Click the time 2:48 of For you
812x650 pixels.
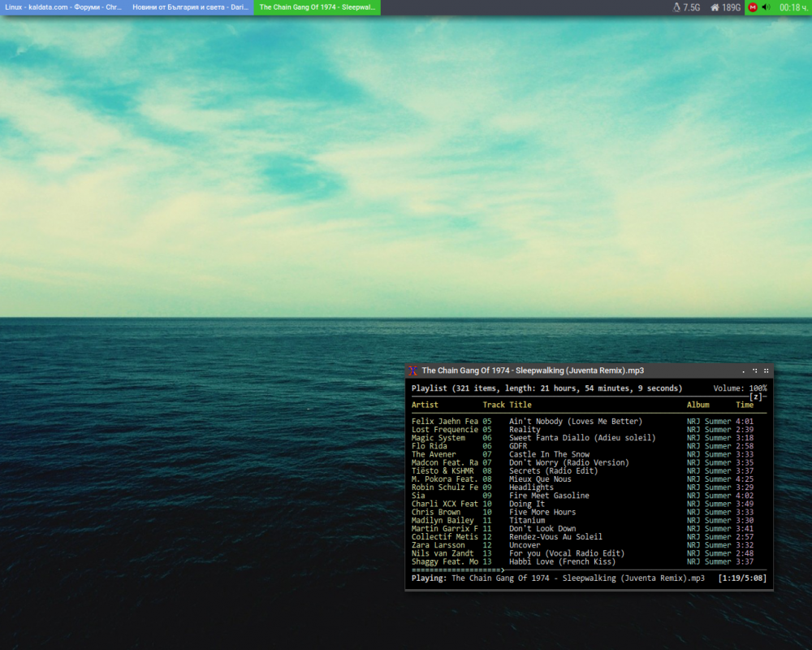745,554
